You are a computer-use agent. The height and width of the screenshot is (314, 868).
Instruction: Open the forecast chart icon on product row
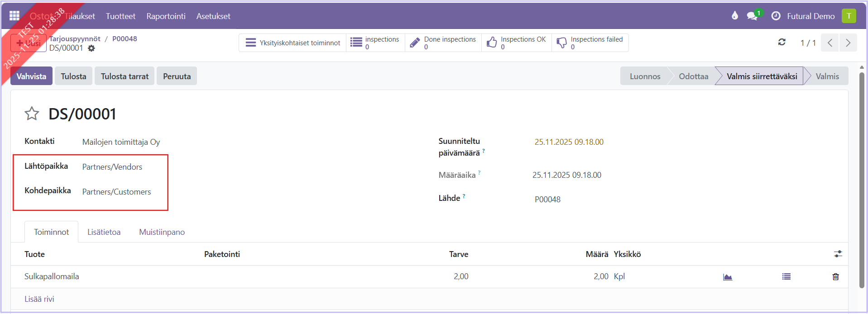click(728, 277)
